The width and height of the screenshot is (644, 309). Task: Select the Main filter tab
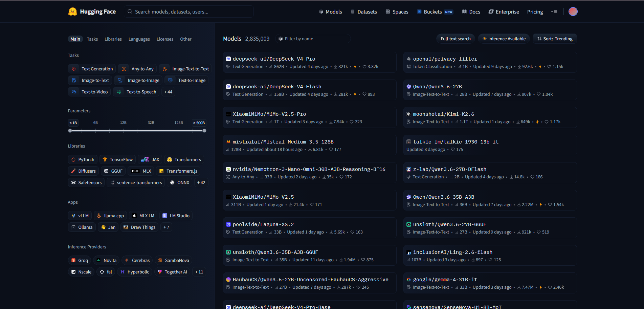(x=75, y=39)
